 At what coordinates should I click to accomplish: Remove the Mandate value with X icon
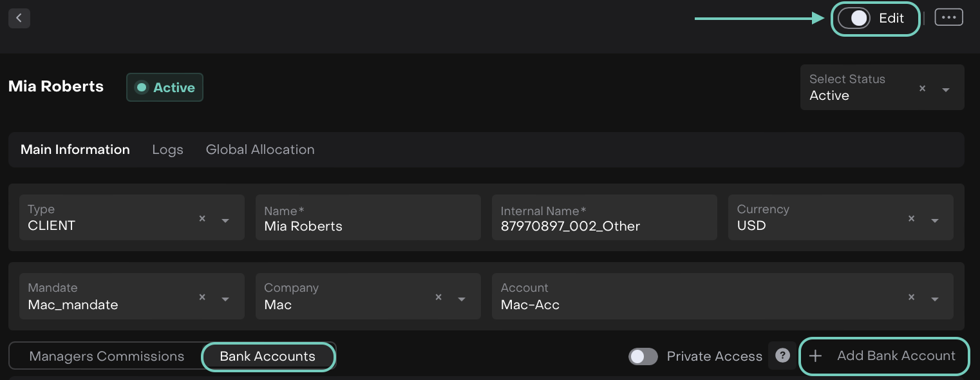(202, 298)
